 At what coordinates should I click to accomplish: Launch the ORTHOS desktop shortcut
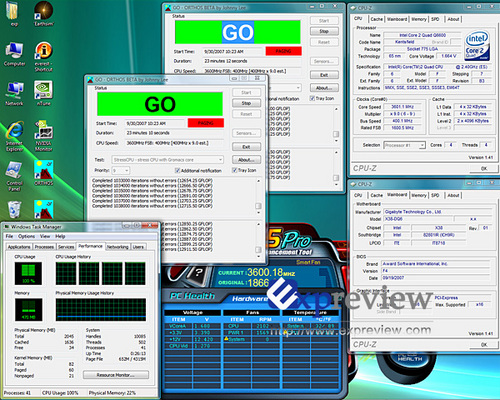coord(44,173)
